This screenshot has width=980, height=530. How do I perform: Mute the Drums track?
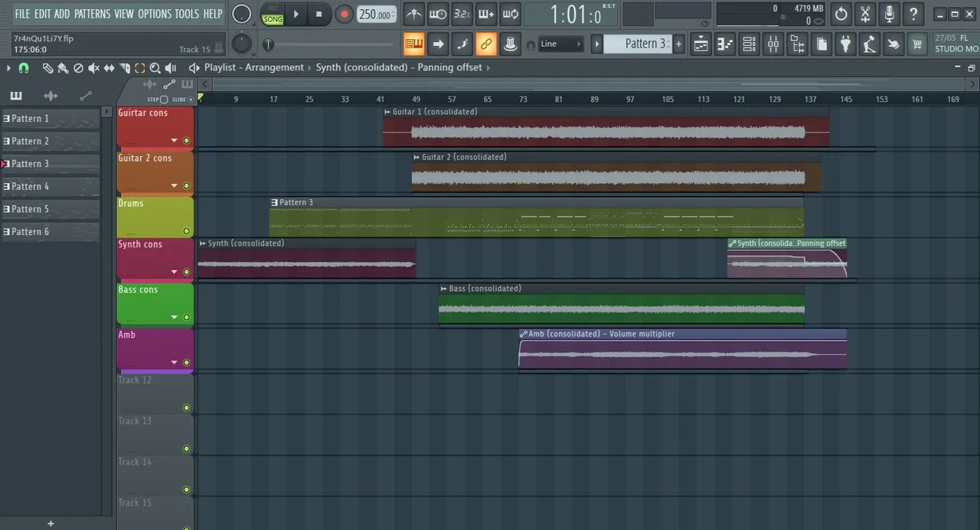[186, 231]
